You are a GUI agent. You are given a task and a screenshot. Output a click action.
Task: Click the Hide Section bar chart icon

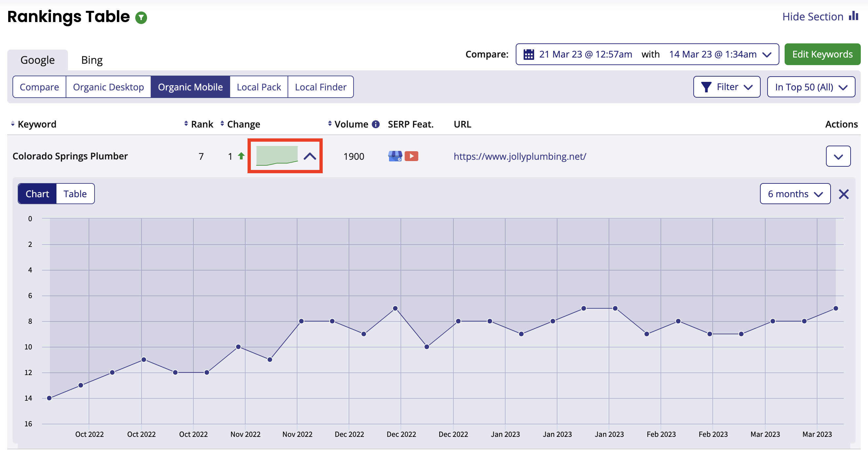tap(853, 16)
